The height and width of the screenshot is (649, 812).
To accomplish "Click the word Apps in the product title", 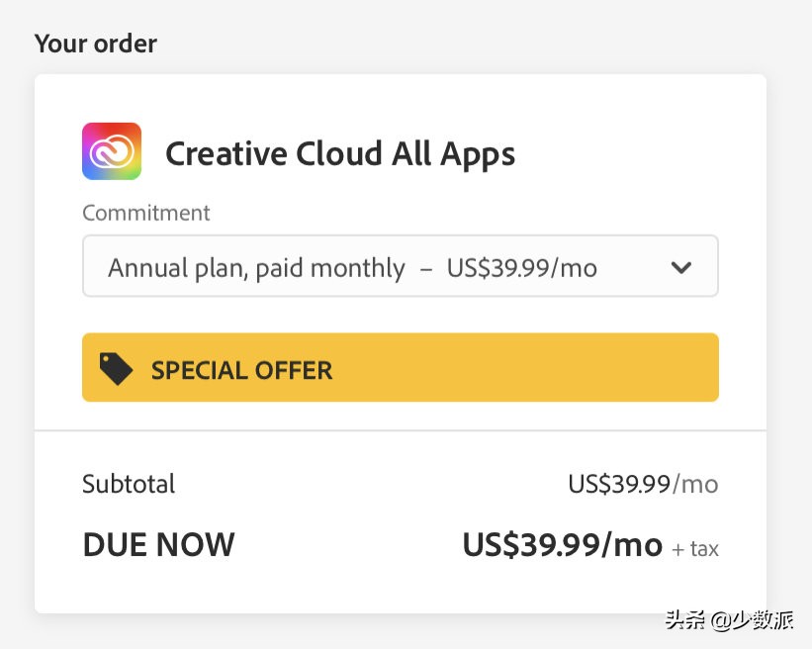I will [478, 154].
